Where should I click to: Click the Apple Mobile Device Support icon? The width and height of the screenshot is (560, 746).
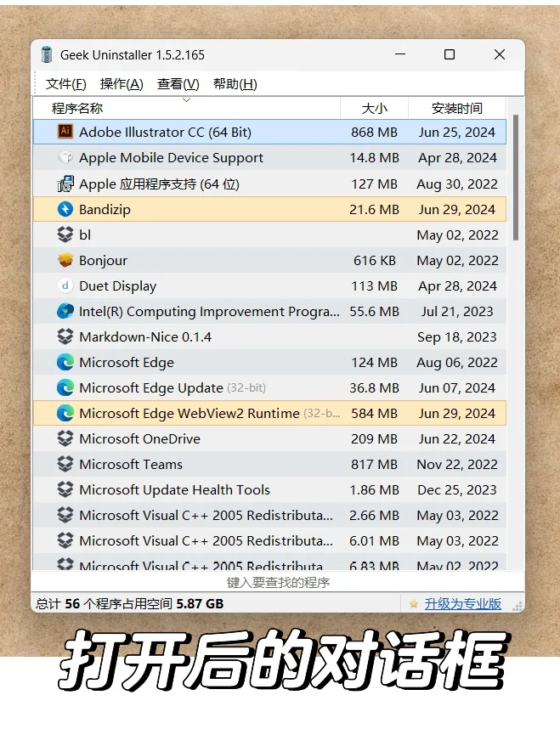click(65, 157)
